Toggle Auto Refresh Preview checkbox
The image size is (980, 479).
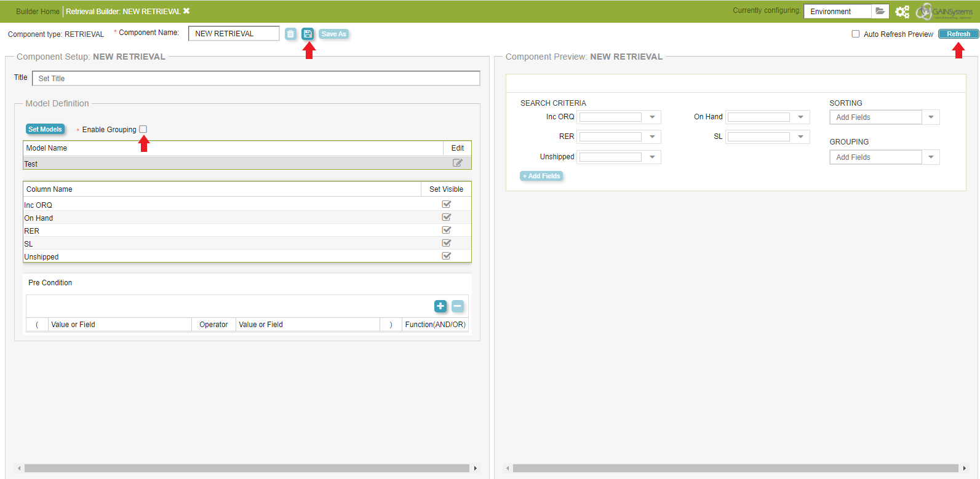point(855,34)
